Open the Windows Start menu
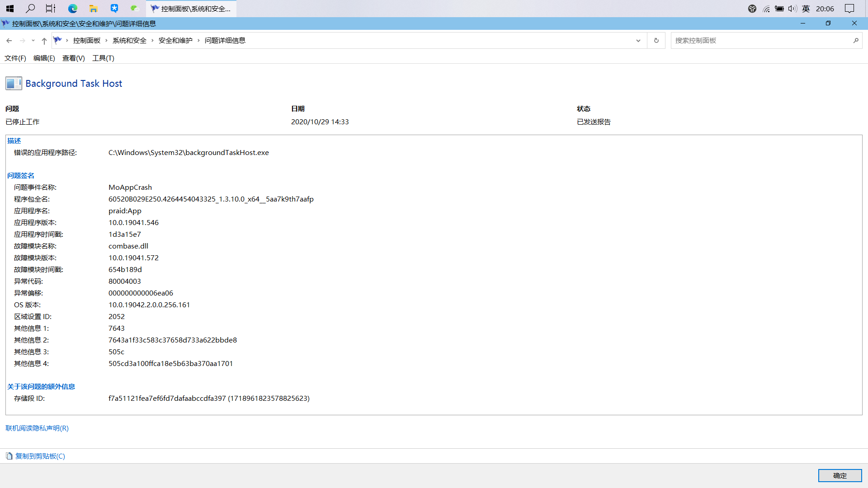Screen dimensions: 868x488 (9, 8)
